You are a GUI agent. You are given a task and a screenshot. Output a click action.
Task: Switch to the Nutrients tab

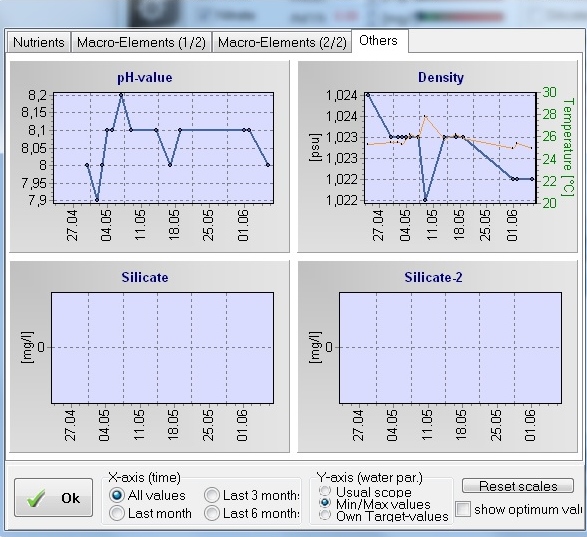pos(39,42)
